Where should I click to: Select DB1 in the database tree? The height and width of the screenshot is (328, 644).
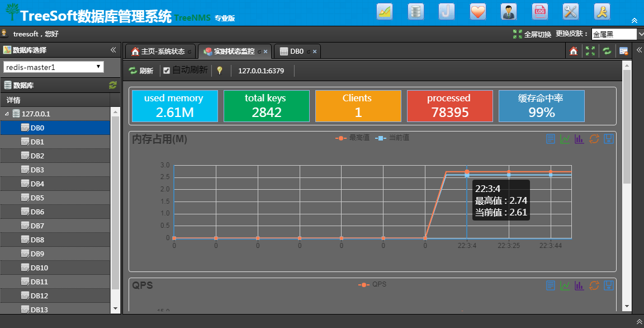point(55,142)
